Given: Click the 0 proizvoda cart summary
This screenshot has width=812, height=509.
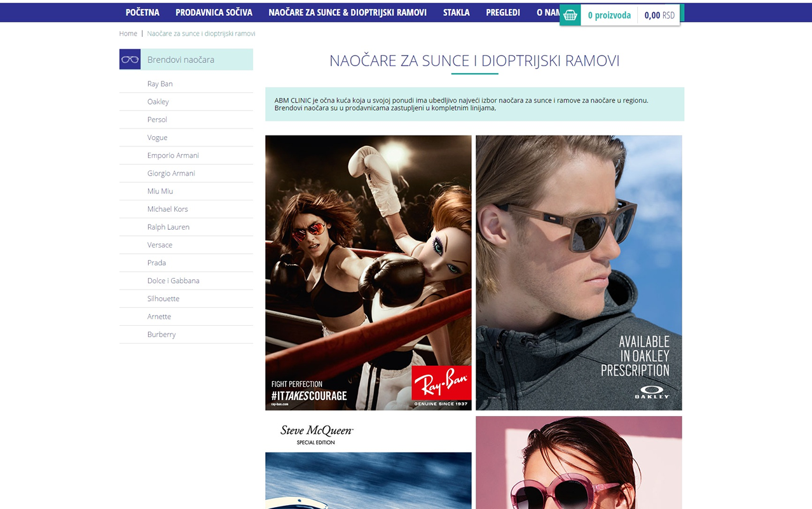Looking at the screenshot, I should (x=609, y=15).
